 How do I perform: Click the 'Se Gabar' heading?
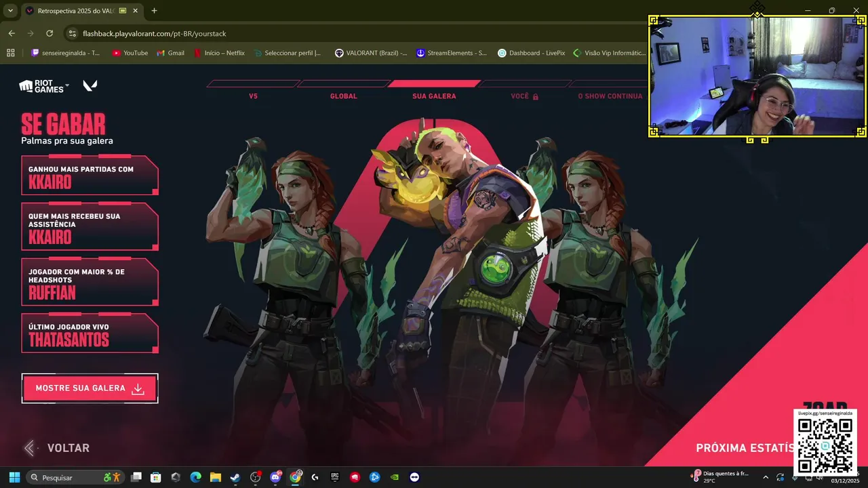(x=63, y=124)
